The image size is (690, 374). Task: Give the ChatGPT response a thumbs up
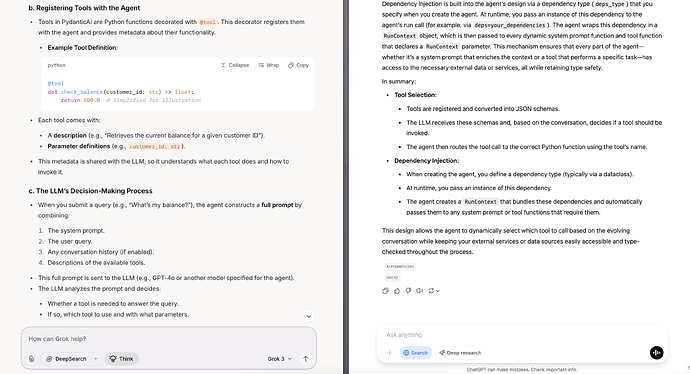point(397,291)
